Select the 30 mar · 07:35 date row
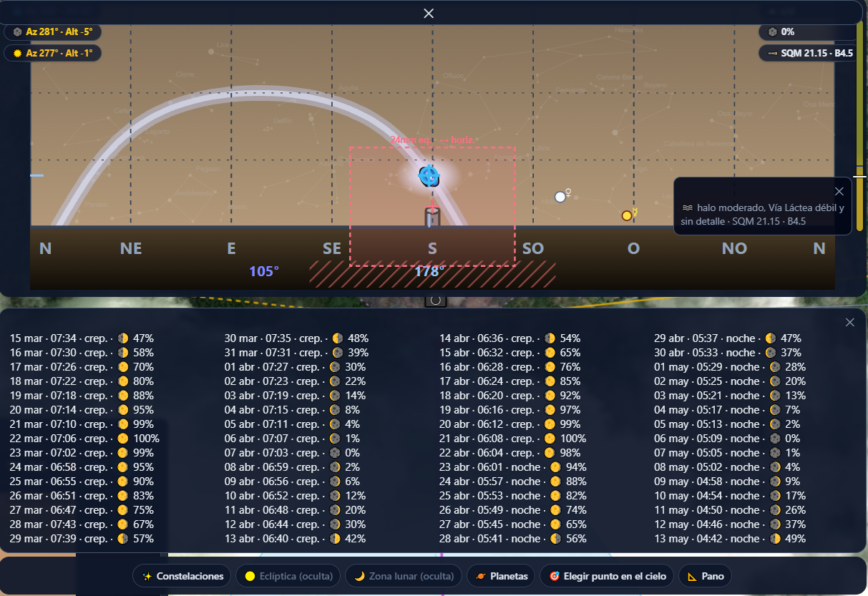 (x=296, y=338)
